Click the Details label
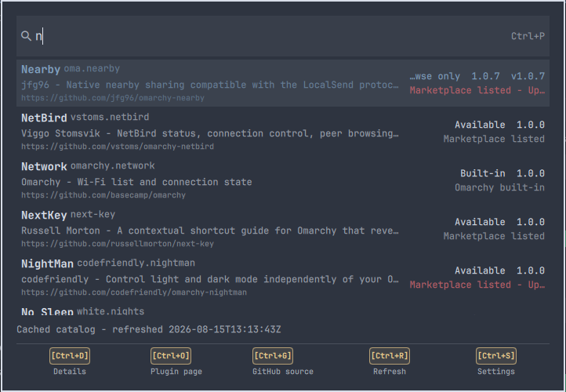 (x=70, y=372)
